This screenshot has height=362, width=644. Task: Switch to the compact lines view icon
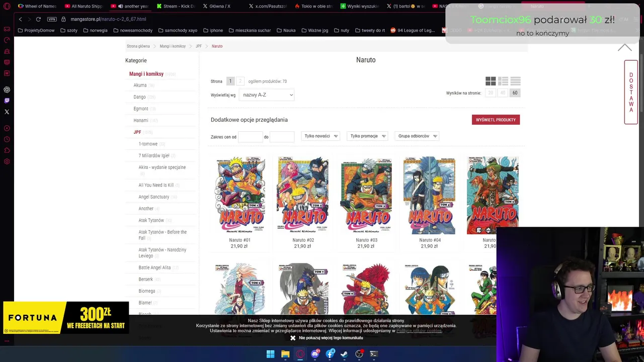pos(515,81)
